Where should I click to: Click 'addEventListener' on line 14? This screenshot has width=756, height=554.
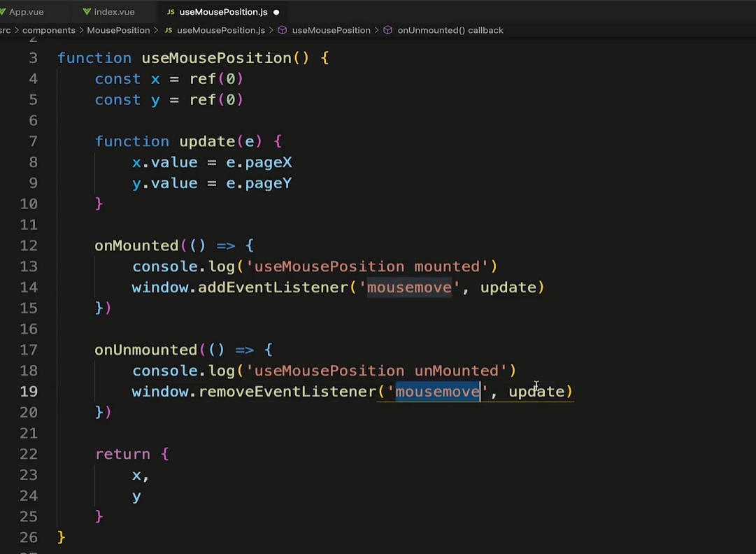coord(273,287)
